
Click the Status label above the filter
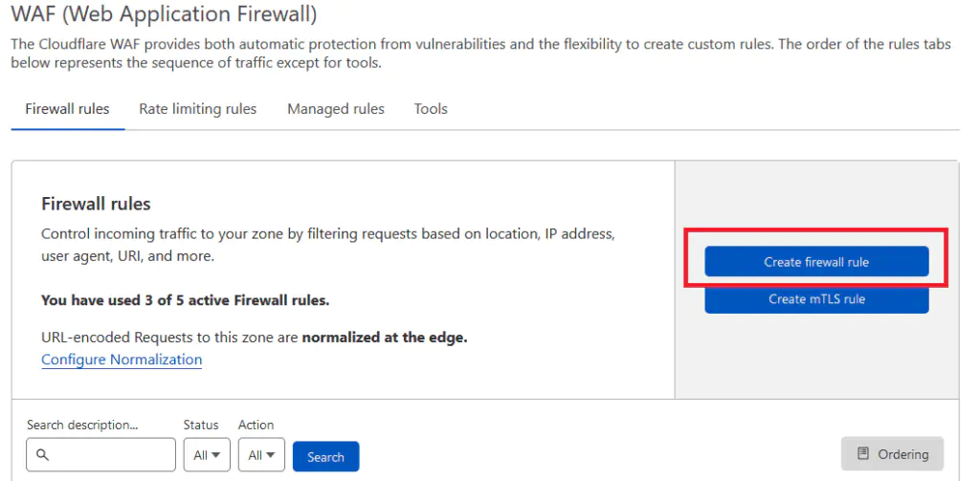(201, 425)
